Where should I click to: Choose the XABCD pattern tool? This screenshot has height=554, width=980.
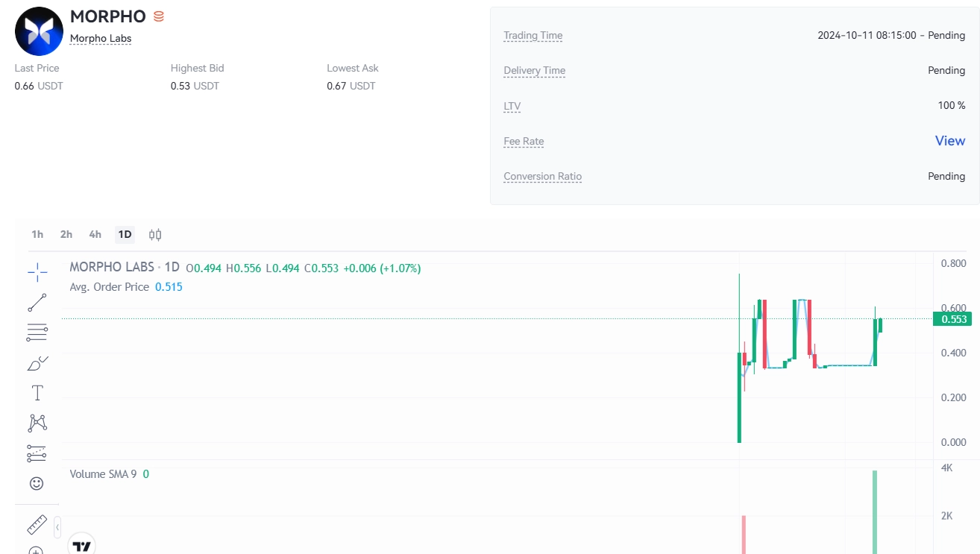(37, 421)
